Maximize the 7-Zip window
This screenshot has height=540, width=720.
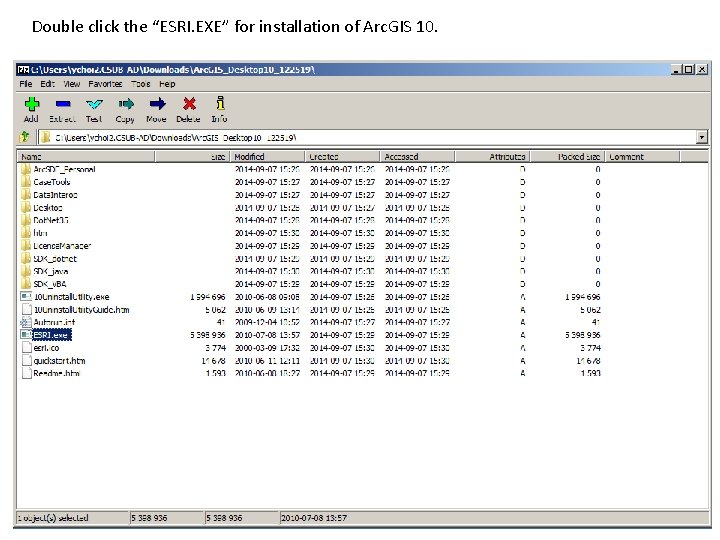[688, 70]
